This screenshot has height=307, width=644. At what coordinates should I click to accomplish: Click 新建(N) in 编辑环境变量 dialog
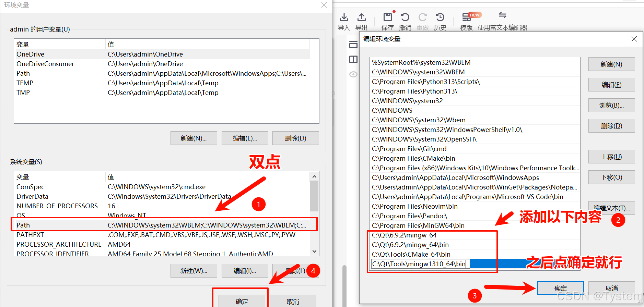pyautogui.click(x=611, y=64)
